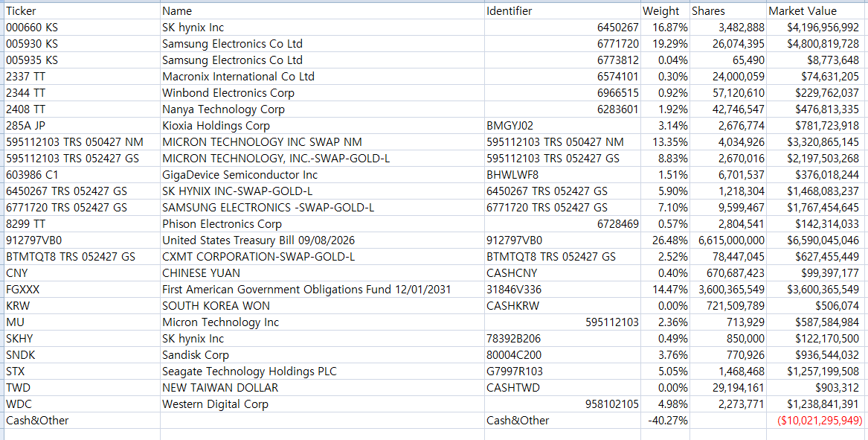Click the Macronix International Co Ltd cell
The width and height of the screenshot is (868, 440).
pos(322,77)
